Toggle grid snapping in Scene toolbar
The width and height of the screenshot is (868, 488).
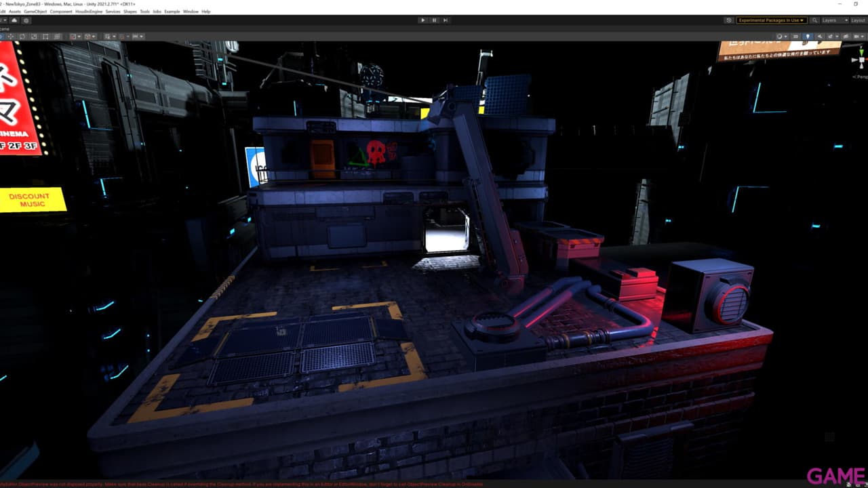coord(122,36)
